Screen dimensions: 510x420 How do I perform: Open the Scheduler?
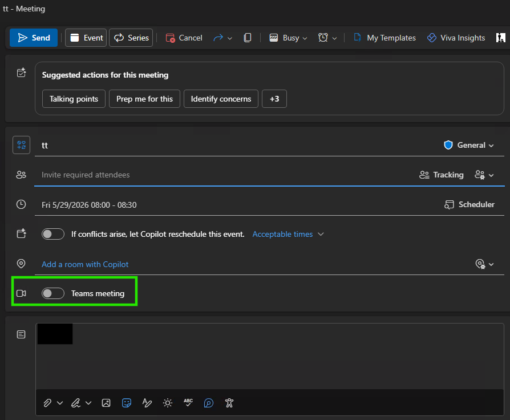click(469, 204)
